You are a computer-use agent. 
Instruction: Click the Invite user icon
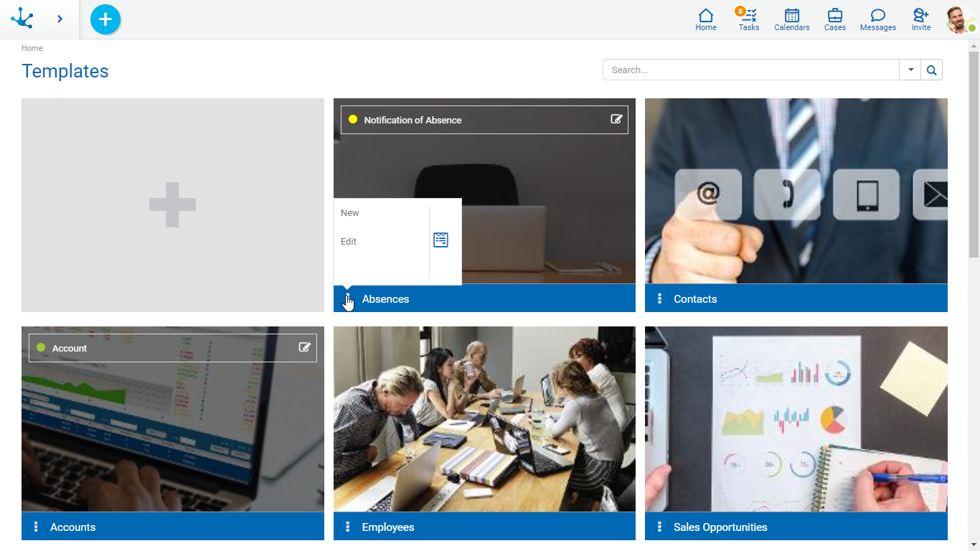click(920, 19)
